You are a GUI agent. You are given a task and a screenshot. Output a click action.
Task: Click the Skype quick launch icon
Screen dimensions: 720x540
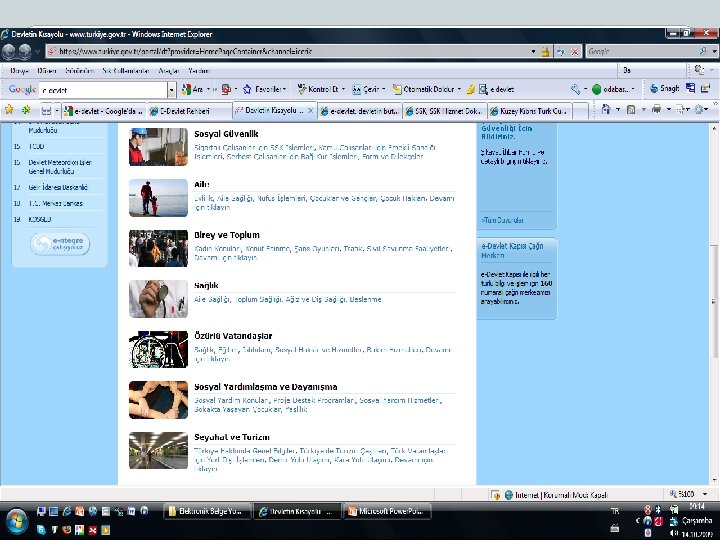point(41,529)
